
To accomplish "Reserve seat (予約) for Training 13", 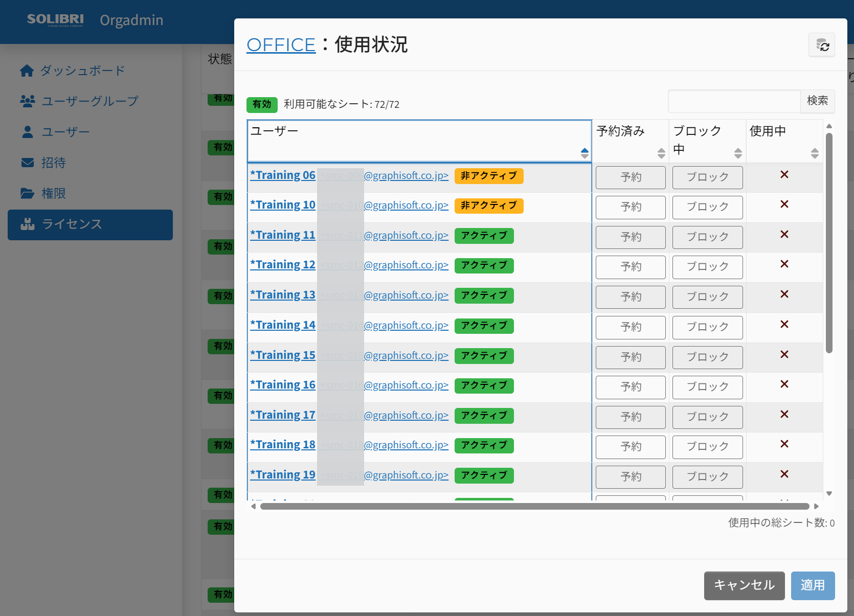I will point(631,297).
